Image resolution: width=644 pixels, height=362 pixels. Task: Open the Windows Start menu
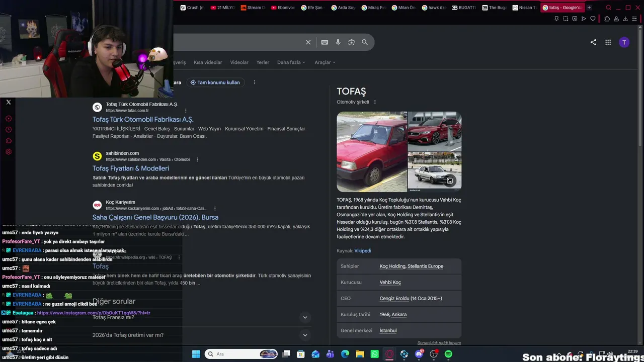tap(196, 354)
